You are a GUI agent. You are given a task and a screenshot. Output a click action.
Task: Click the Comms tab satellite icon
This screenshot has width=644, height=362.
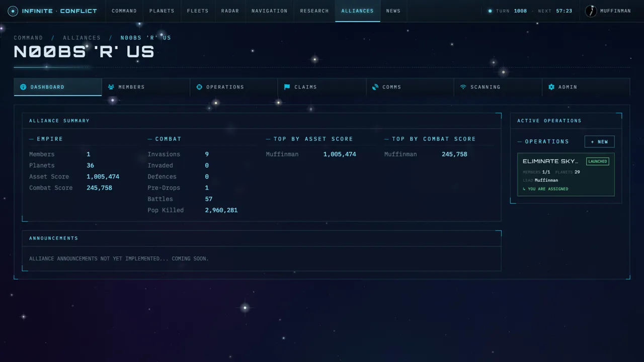(375, 87)
